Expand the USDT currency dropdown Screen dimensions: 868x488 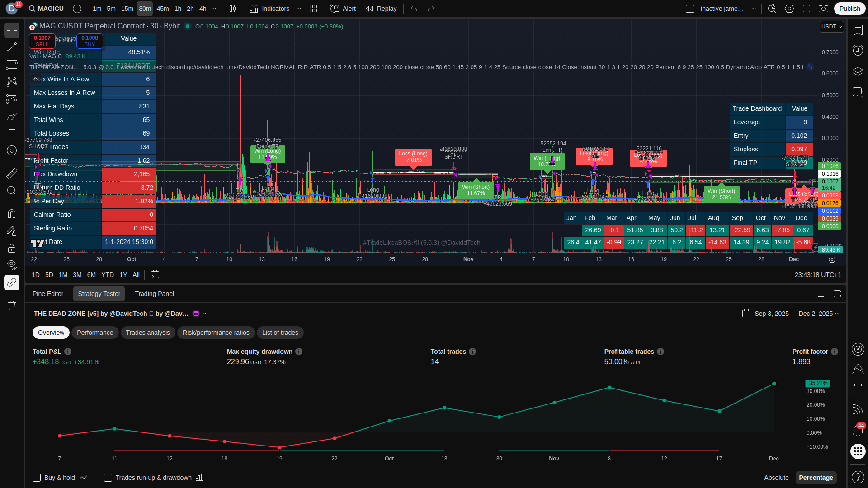[832, 27]
